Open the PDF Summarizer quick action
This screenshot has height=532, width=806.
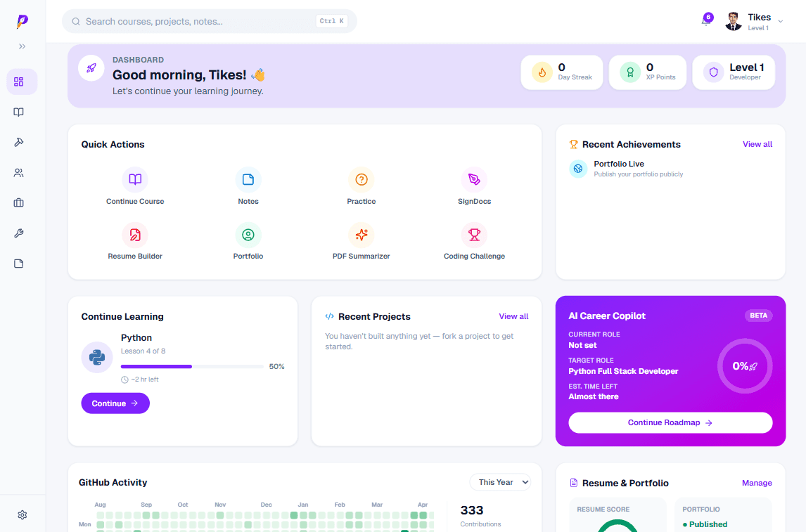(x=362, y=241)
